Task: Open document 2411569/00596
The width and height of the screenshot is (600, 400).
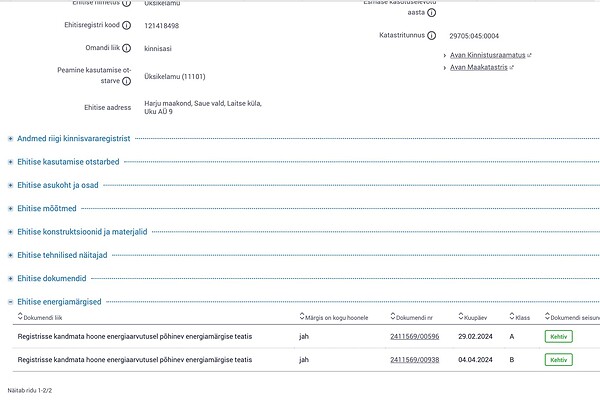Action: point(414,337)
